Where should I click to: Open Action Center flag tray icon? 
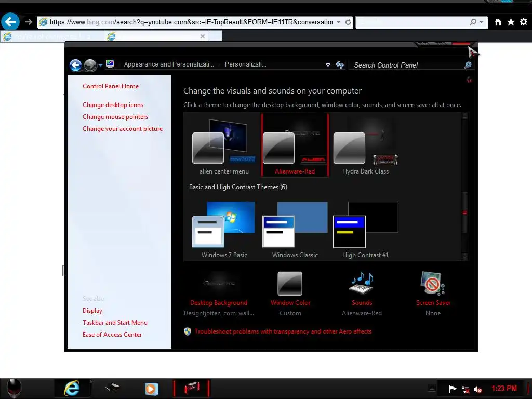[x=453, y=389]
